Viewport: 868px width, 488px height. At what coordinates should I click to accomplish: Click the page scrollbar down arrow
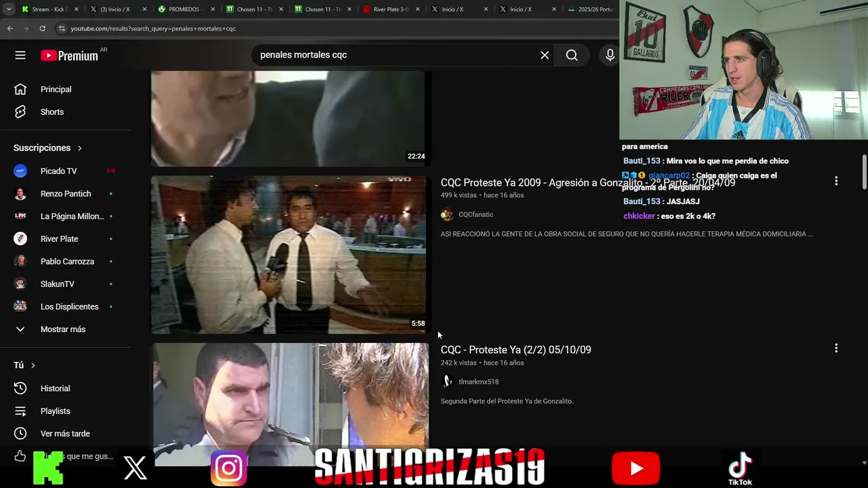(864, 463)
